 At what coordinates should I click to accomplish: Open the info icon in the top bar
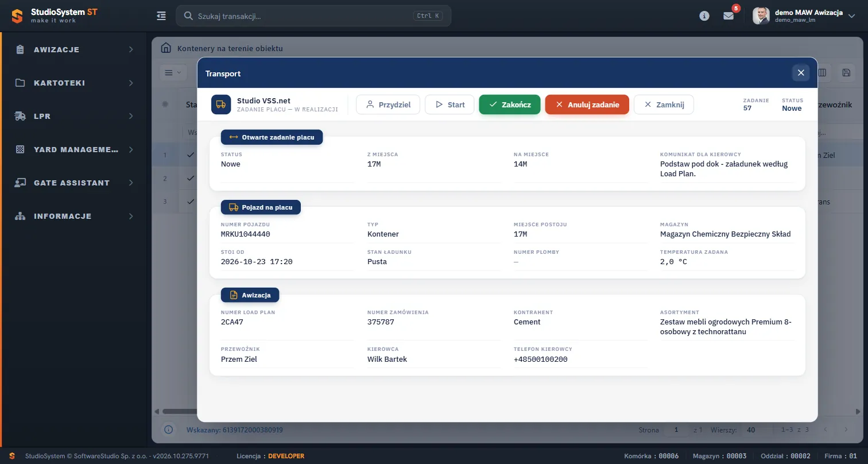click(x=704, y=16)
